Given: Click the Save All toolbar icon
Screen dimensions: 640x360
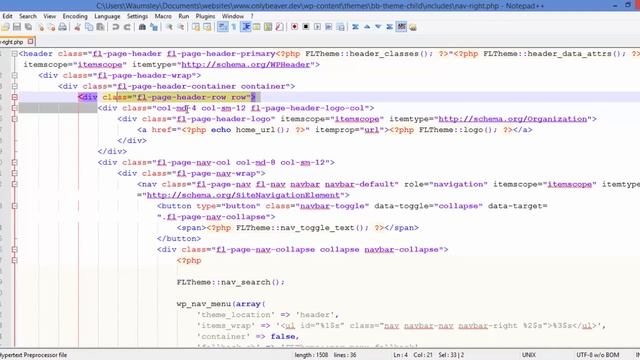Looking at the screenshot, I should click(x=28, y=27).
